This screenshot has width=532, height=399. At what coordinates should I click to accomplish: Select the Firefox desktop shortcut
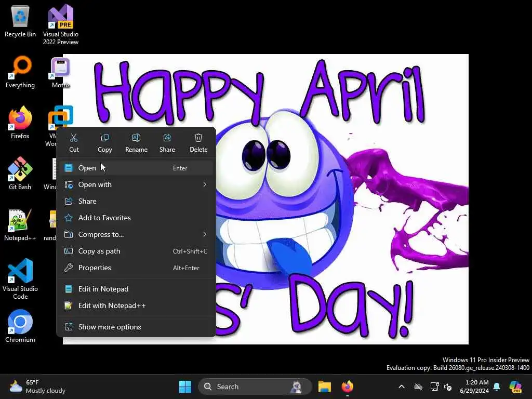pos(20,123)
